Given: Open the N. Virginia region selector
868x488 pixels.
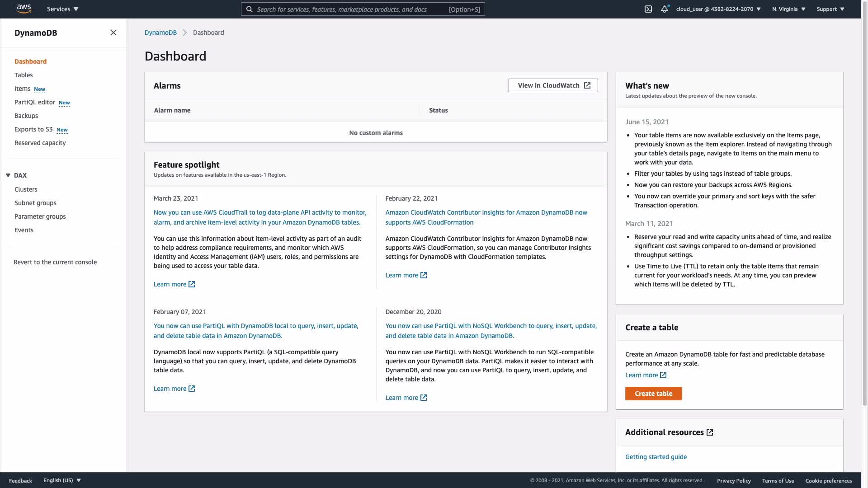Looking at the screenshot, I should (x=788, y=9).
